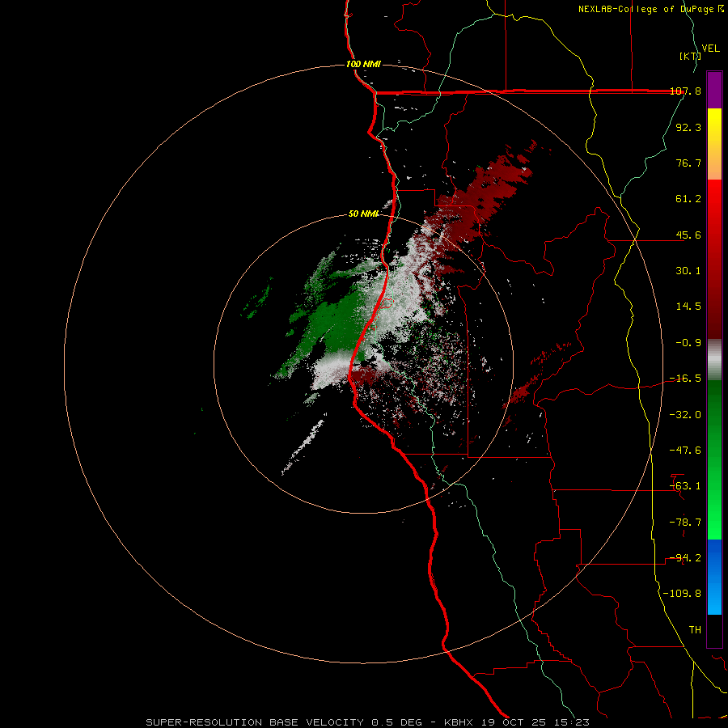This screenshot has height=728, width=728.
Task: Click the 50 NMI range ring label
Action: coord(363,214)
